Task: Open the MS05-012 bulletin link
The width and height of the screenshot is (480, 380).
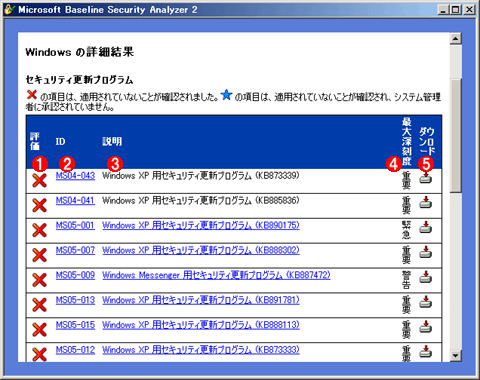Action: tap(75, 350)
